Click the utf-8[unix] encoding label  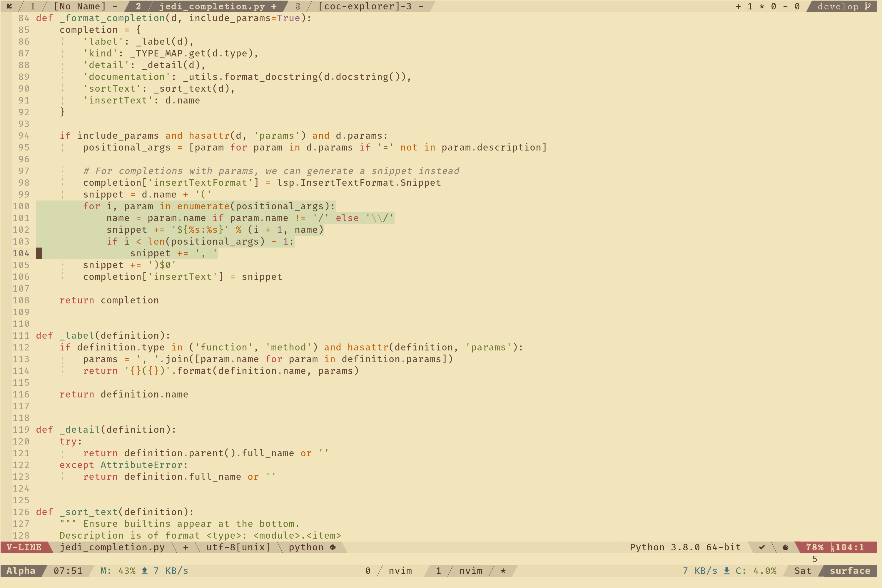pos(239,547)
